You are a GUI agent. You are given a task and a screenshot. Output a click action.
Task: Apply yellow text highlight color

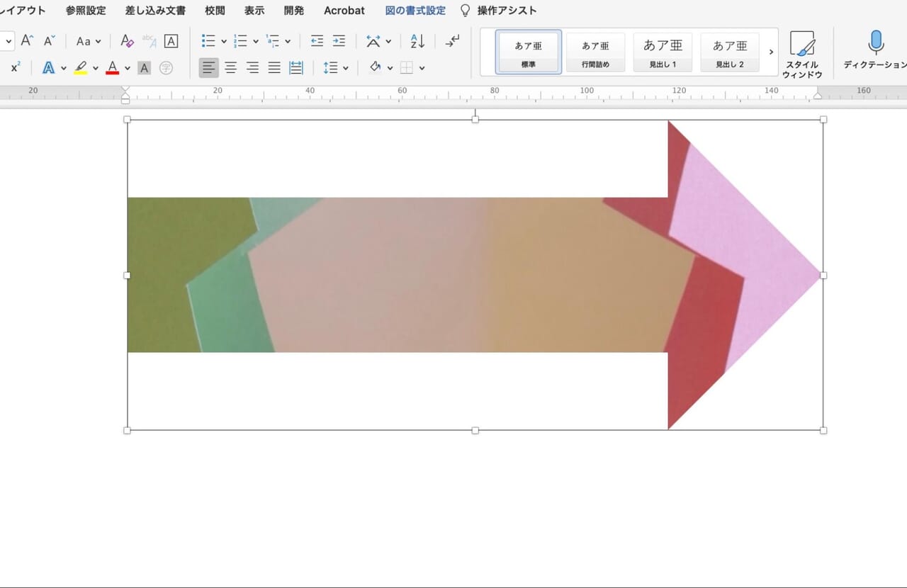pyautogui.click(x=81, y=68)
